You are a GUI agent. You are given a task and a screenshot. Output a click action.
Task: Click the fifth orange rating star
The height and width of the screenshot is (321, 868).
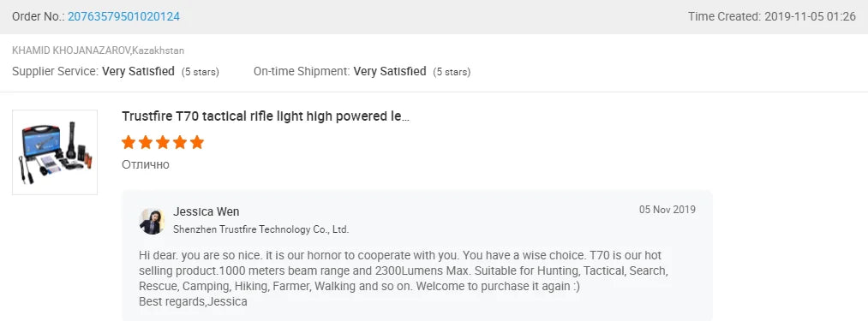coord(197,142)
